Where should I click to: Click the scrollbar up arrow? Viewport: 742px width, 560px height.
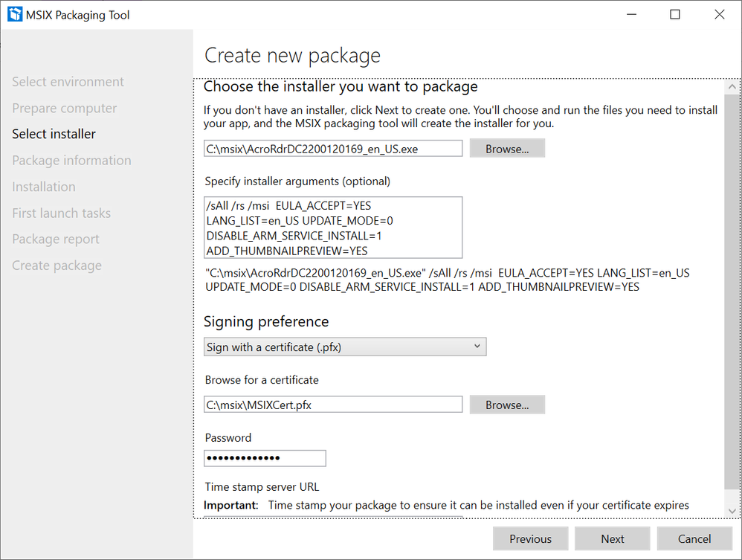tap(732, 87)
